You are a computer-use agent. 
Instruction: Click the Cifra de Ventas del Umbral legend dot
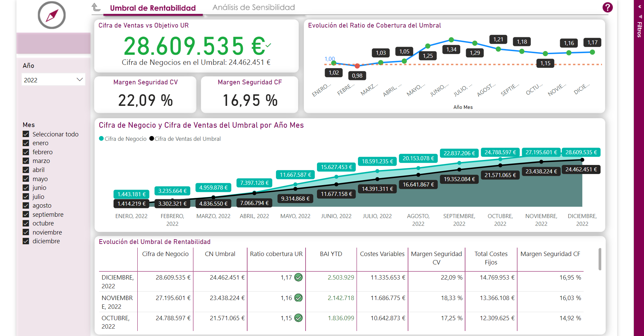tap(151, 138)
